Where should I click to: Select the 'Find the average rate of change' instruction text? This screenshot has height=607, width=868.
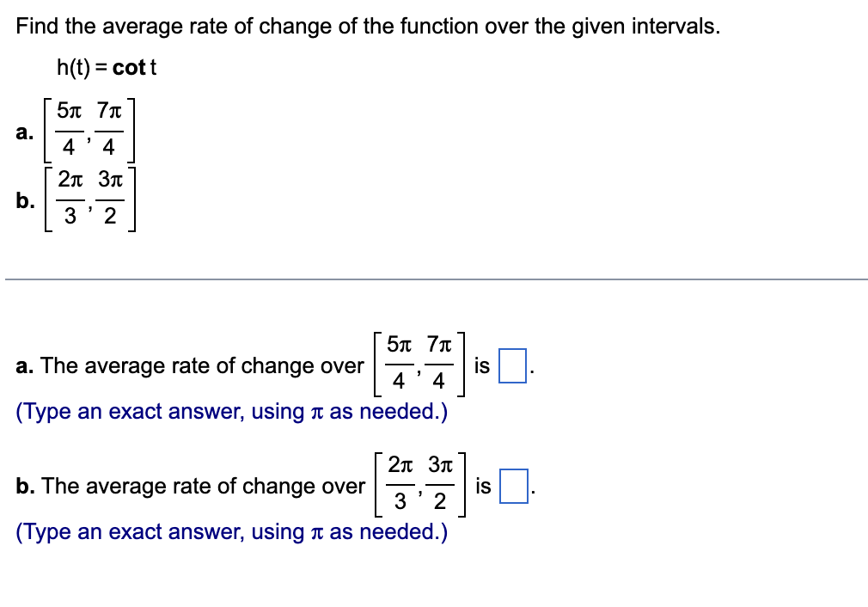coord(368,26)
